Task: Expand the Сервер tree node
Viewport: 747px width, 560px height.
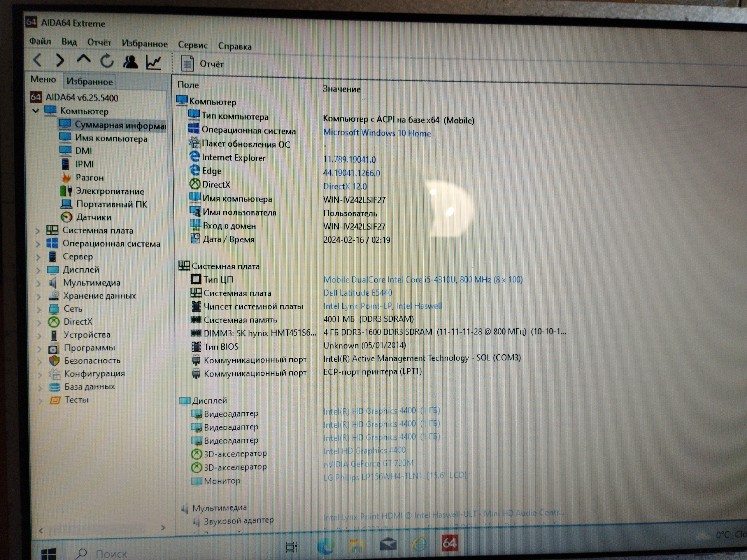Action: (x=38, y=257)
